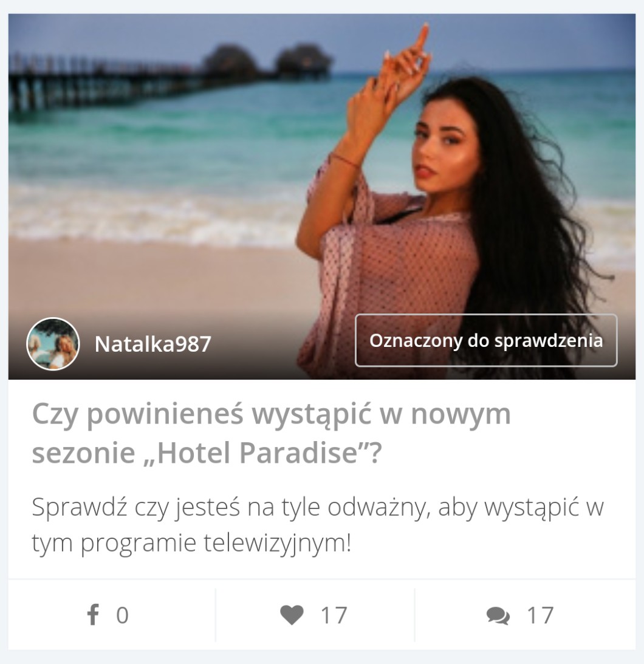
Task: Open comments via the speech bubbles icon
Action: click(498, 616)
